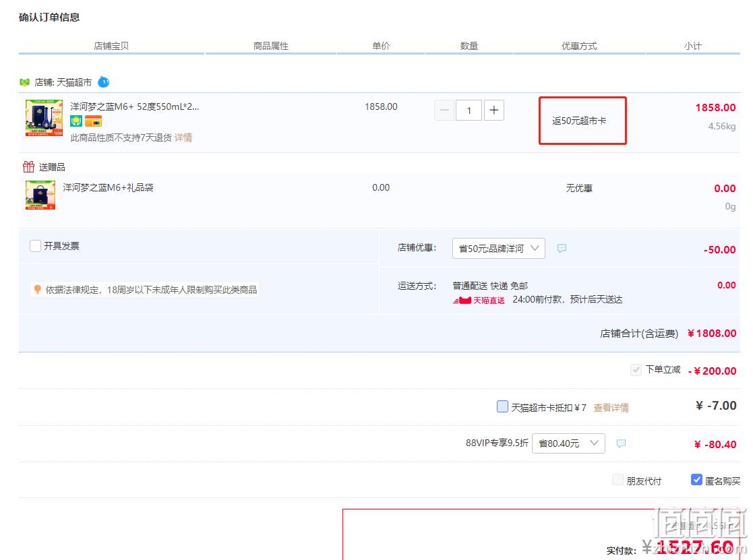The height and width of the screenshot is (560, 753).
Task: Click the ¥ -80.40 88VIP discount amount
Action: pos(715,444)
